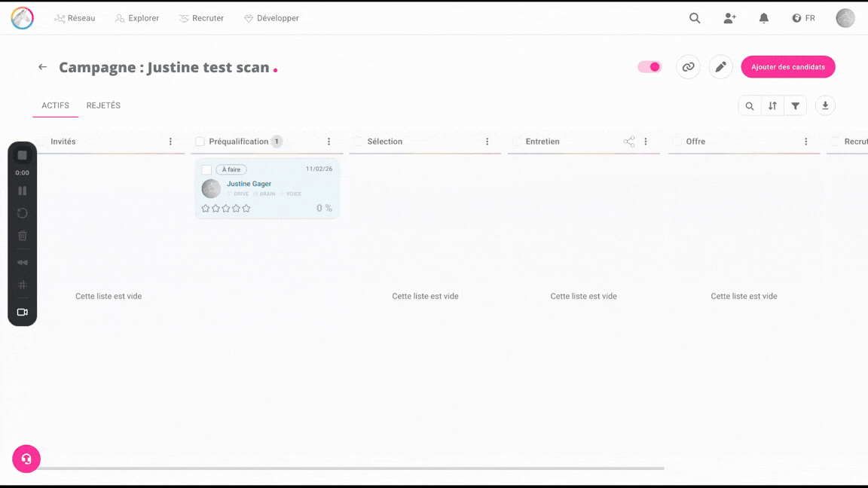This screenshot has width=868, height=488.
Task: Open FR language selector
Action: point(803,18)
